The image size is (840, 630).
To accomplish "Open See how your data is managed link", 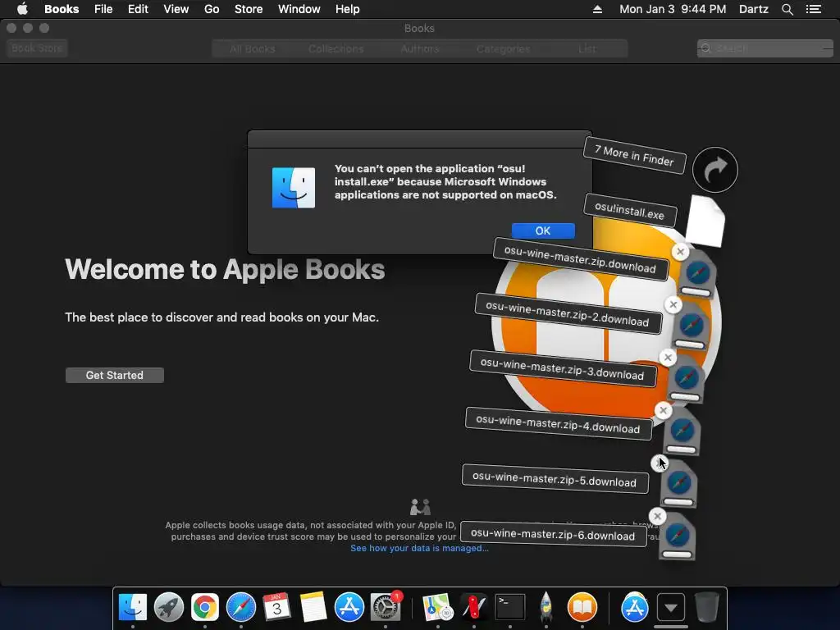I will [419, 548].
